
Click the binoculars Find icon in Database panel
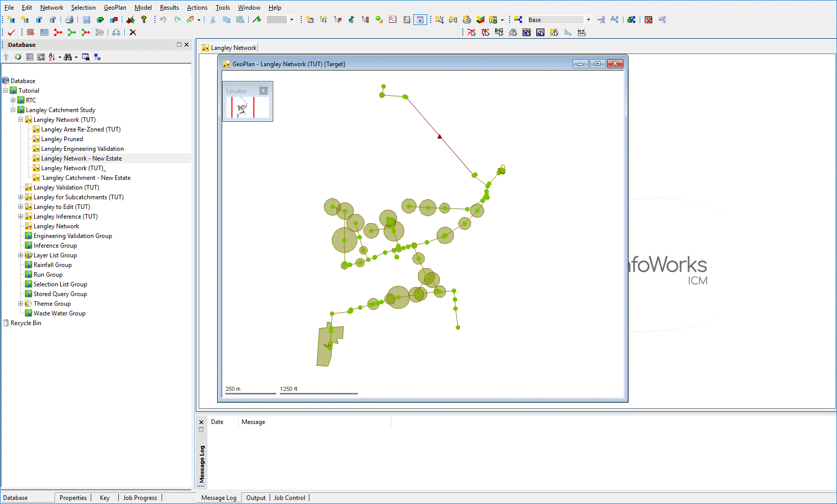click(x=67, y=57)
